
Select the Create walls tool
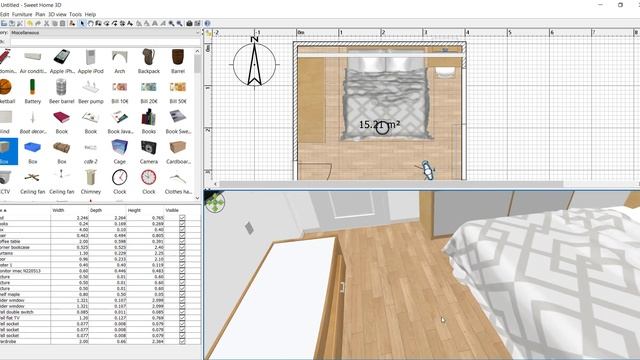pyautogui.click(x=98, y=24)
